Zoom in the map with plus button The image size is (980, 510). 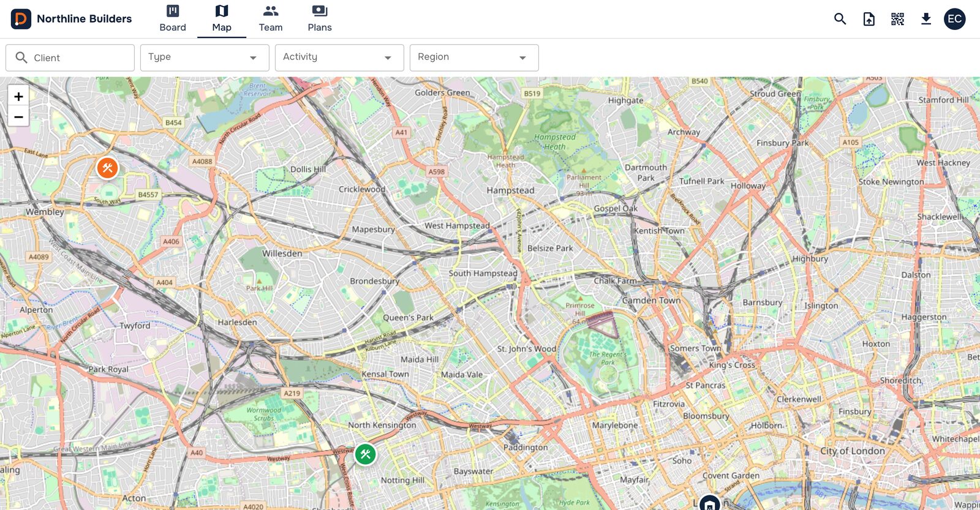pos(18,96)
